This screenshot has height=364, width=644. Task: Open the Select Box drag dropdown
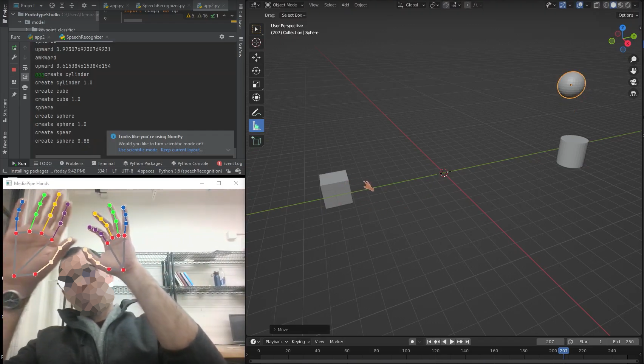tap(293, 15)
